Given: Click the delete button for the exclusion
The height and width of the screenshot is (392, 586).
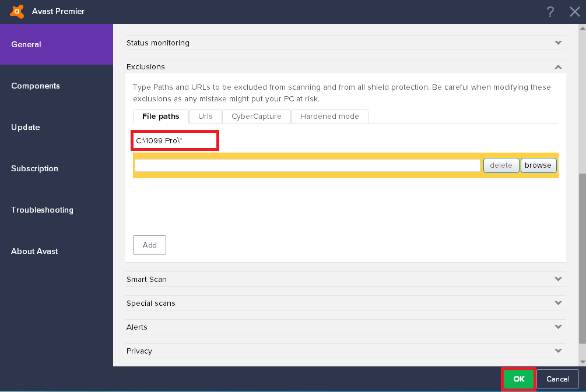Looking at the screenshot, I should (501, 165).
